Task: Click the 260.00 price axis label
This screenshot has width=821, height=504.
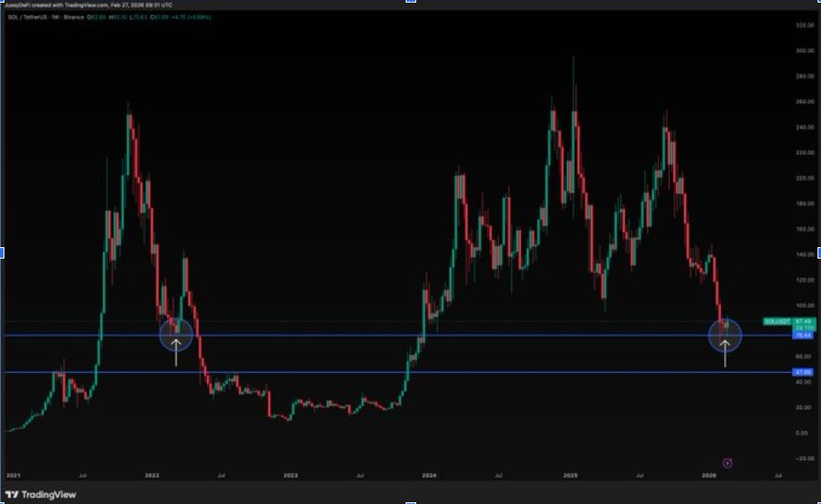Action: pyautogui.click(x=805, y=101)
